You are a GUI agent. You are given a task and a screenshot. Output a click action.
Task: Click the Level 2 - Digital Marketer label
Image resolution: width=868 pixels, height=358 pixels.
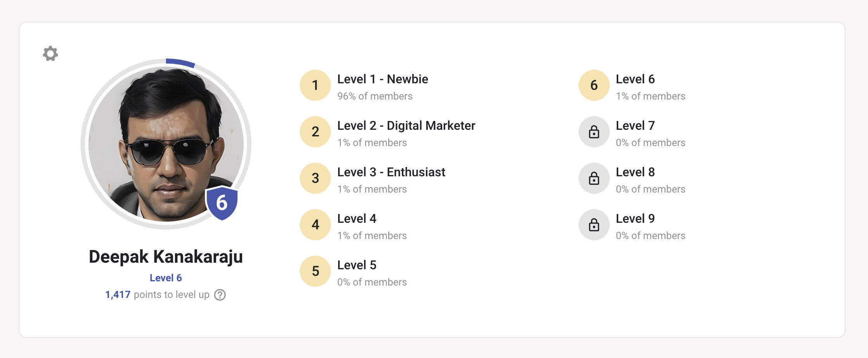[406, 126]
